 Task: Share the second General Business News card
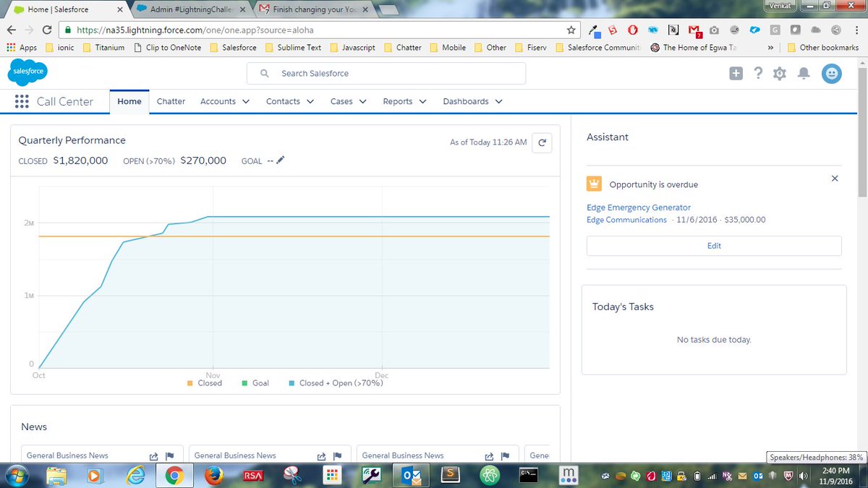pos(322,456)
